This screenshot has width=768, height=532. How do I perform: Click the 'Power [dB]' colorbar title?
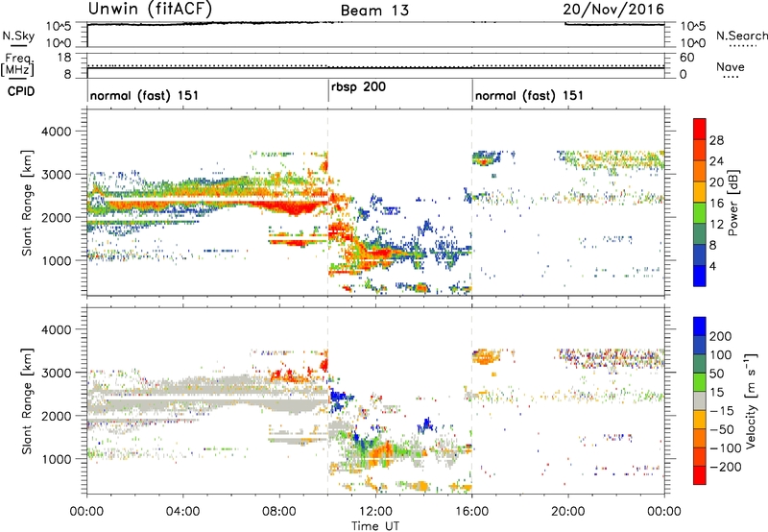(x=732, y=203)
